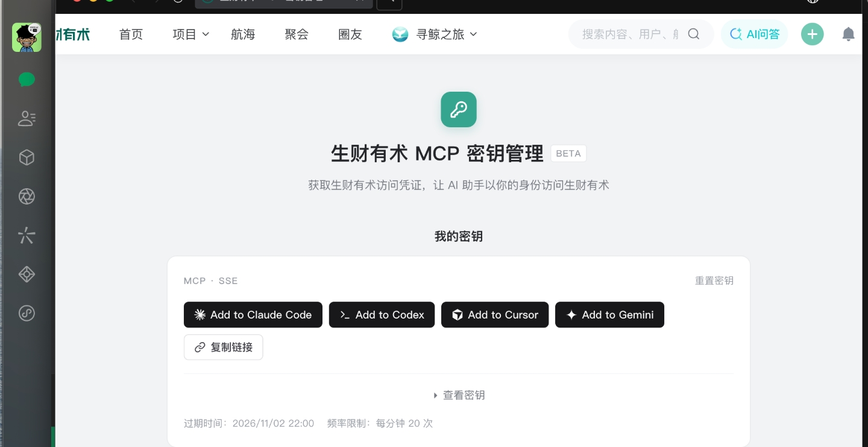
Task: Click the sparkle-shaped sidebar icon
Action: point(27,235)
